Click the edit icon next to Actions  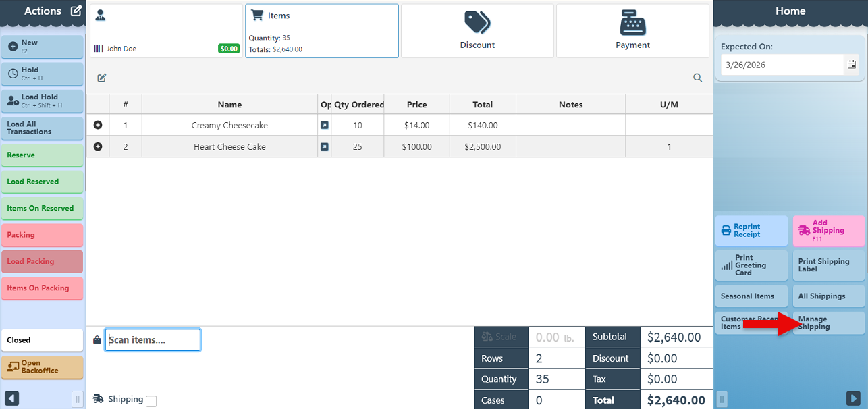76,11
